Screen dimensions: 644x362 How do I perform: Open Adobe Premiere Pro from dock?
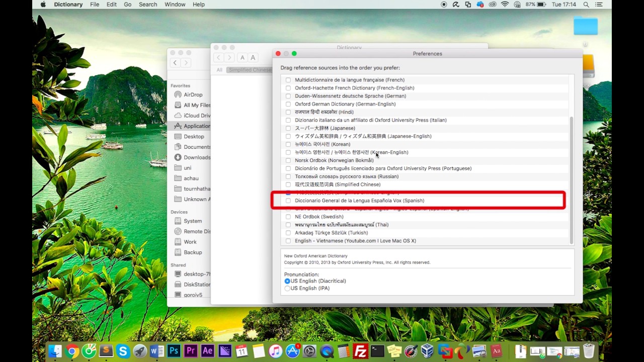pos(191,351)
